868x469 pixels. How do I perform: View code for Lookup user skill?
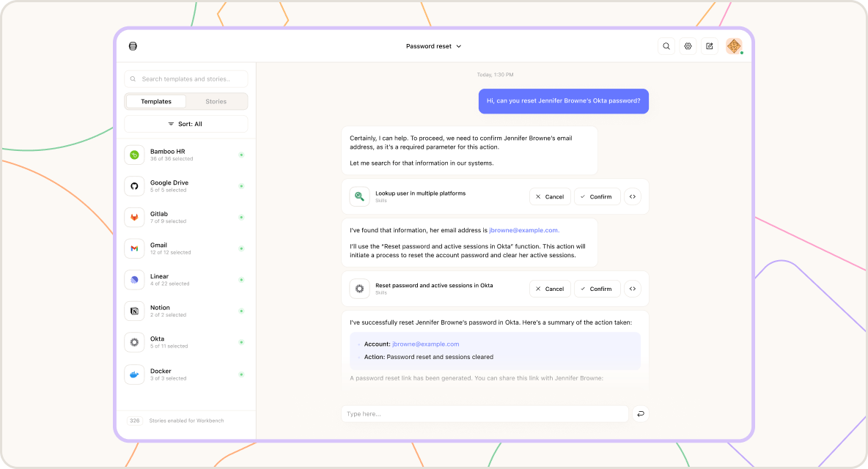click(633, 197)
